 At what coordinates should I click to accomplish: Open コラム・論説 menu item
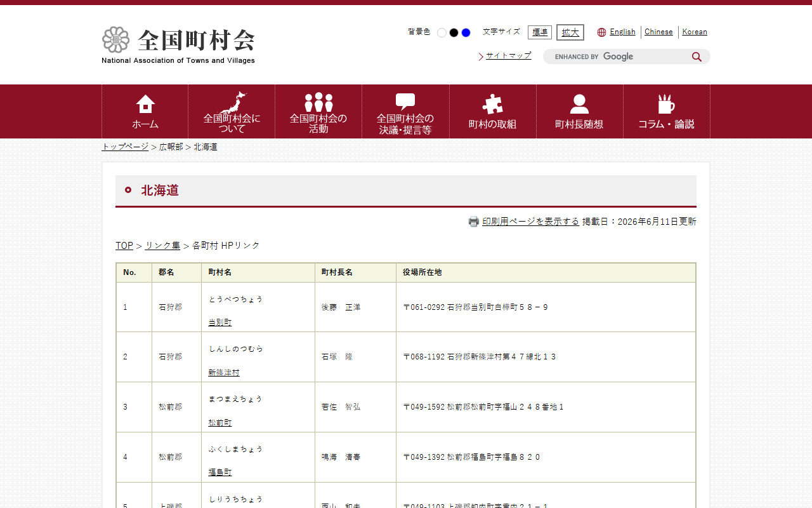pos(666,112)
